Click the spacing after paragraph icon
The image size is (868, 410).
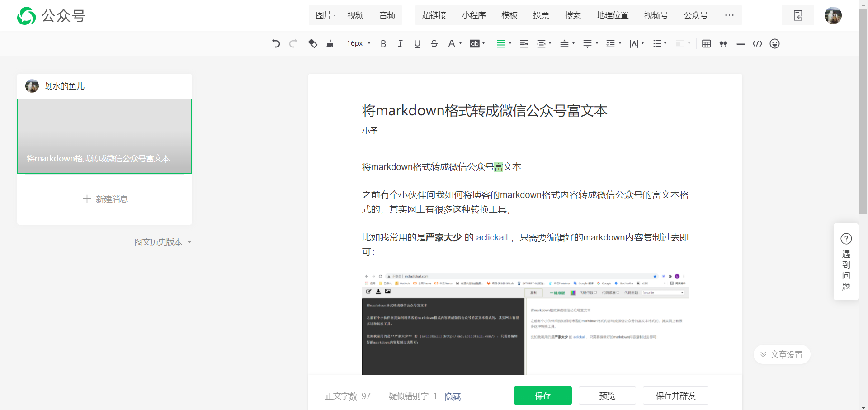pyautogui.click(x=587, y=44)
